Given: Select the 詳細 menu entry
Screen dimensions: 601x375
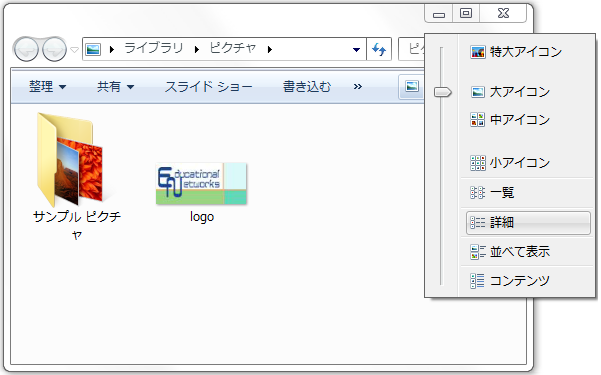Looking at the screenshot, I should pos(528,222).
